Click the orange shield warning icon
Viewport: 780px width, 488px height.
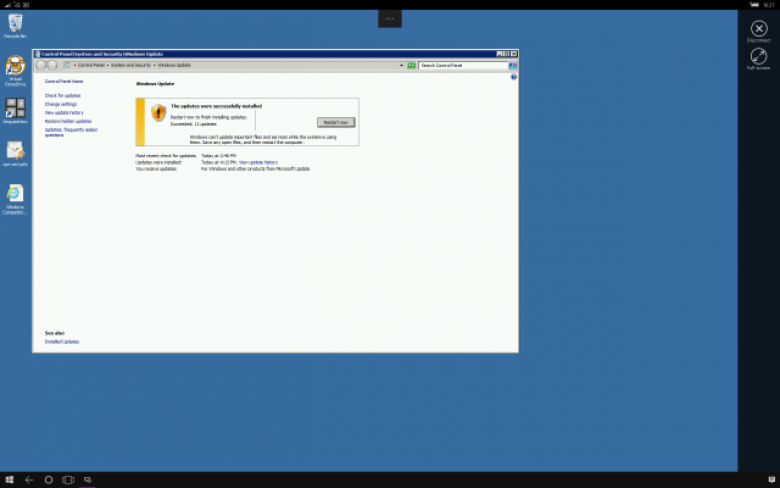[158, 113]
